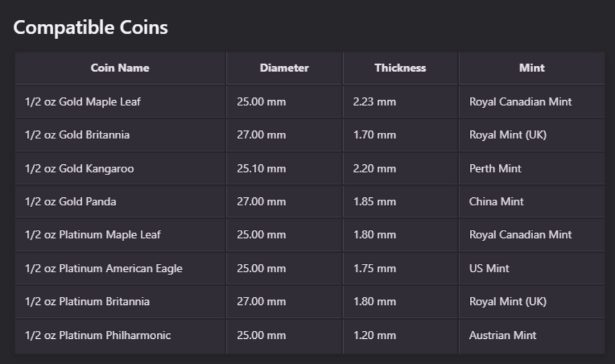Click the 25.10 mm diameter value
The width and height of the screenshot is (615, 364).
(x=261, y=168)
